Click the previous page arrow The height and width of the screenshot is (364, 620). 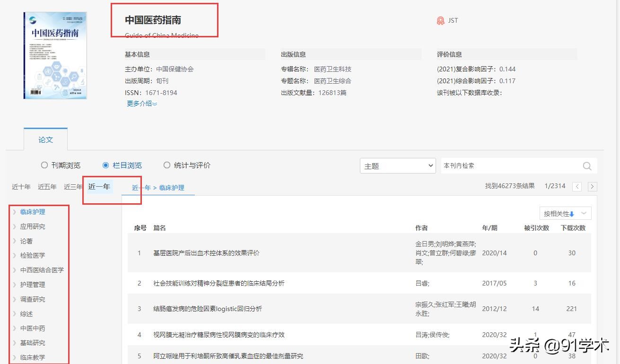point(577,186)
